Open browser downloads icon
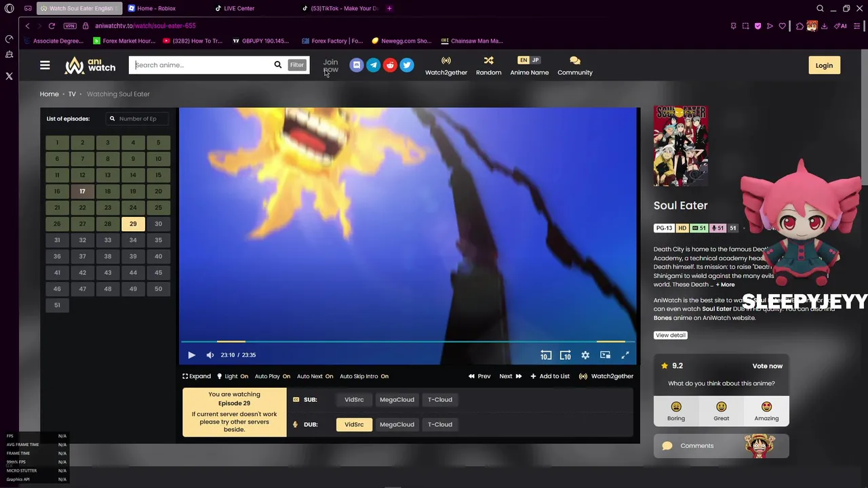The width and height of the screenshot is (868, 488). 826,26
